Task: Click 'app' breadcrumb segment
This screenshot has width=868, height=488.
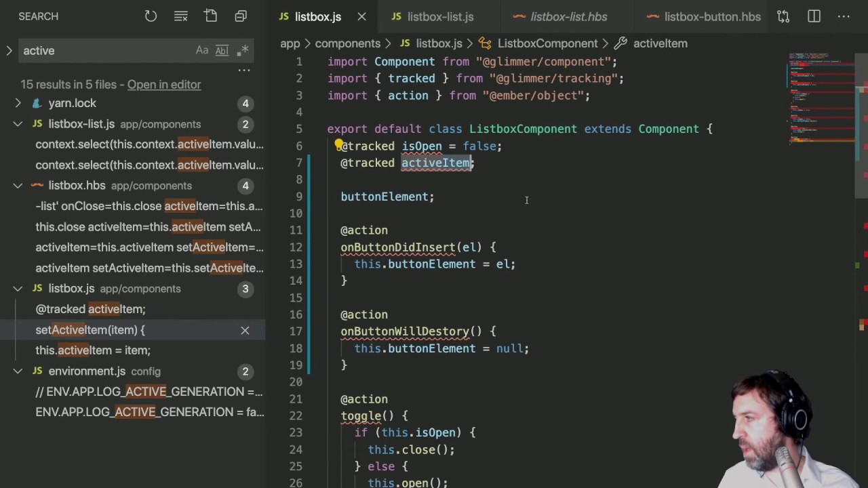Action: pyautogui.click(x=290, y=43)
